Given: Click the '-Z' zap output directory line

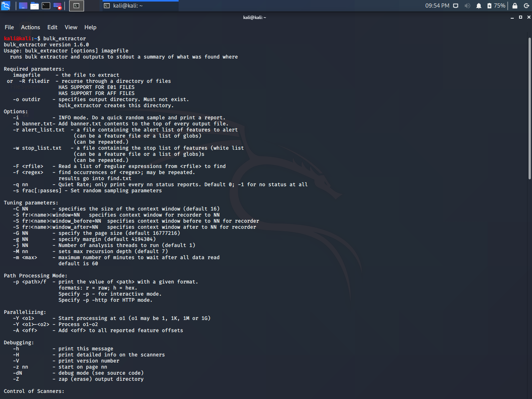Looking at the screenshot, I should click(78, 379).
